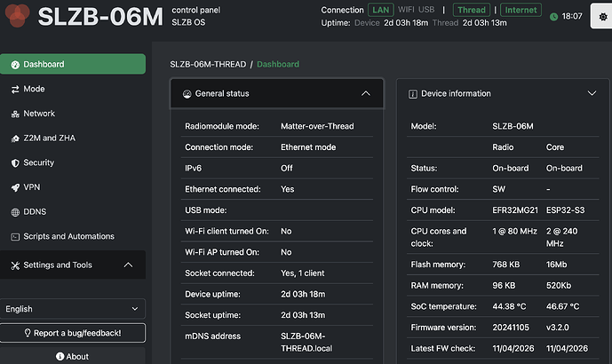This screenshot has width=612, height=364.
Task: Click the SLZB-06M-THREAD.local mDNS address
Action: [x=306, y=343]
